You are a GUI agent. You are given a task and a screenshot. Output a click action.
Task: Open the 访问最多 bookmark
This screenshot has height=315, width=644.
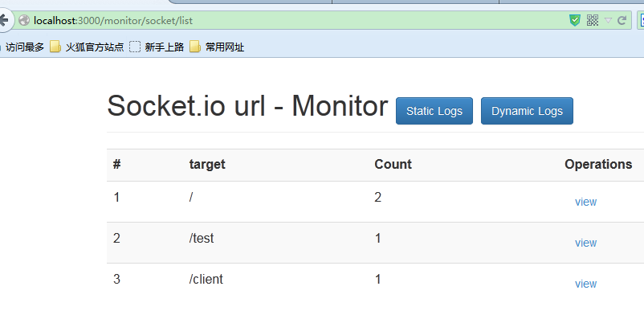click(25, 47)
